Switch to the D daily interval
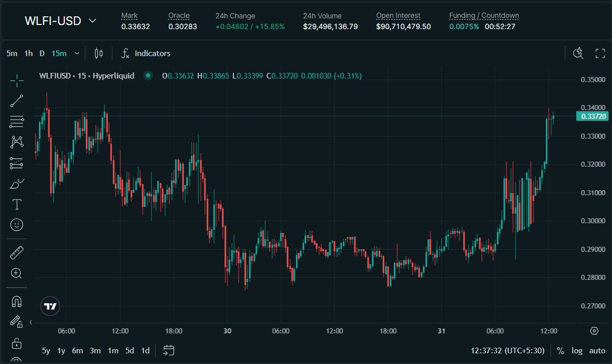Screen dimensions: 612x364 [42, 53]
